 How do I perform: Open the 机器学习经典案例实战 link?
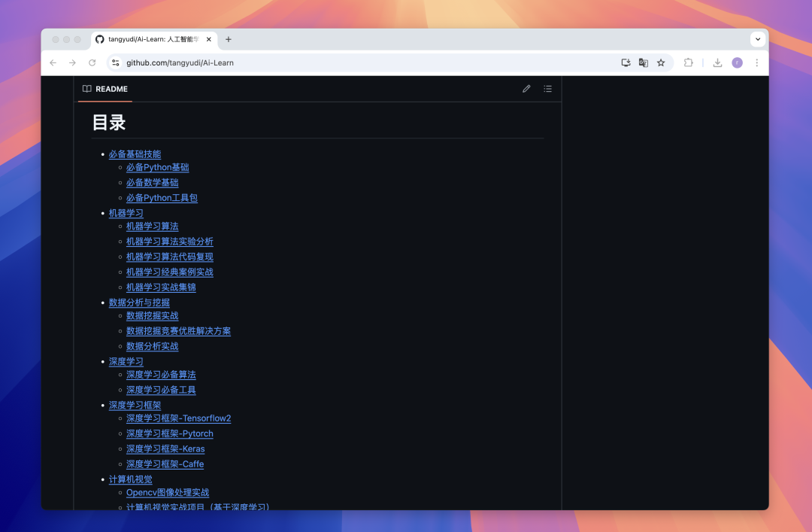tap(170, 272)
